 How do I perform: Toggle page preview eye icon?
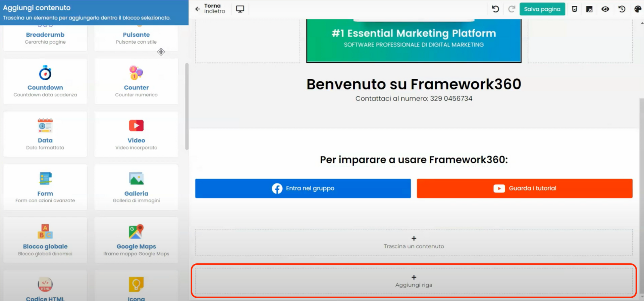[x=605, y=9]
